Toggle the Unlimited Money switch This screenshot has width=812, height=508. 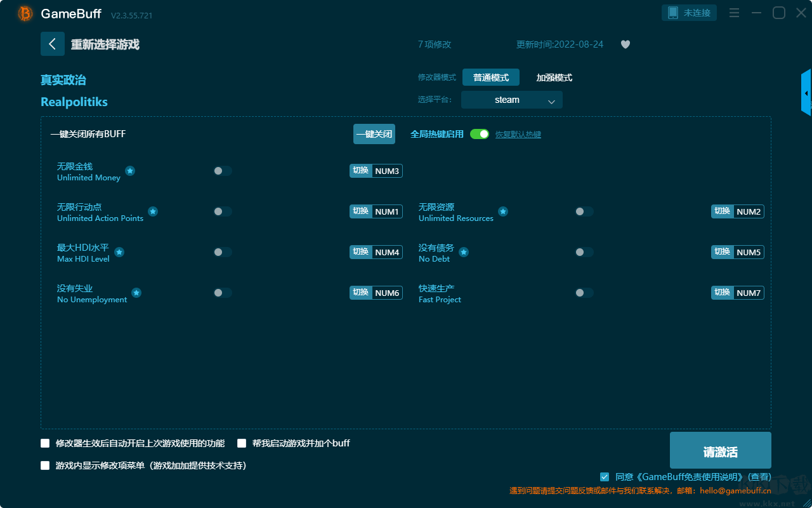click(223, 171)
